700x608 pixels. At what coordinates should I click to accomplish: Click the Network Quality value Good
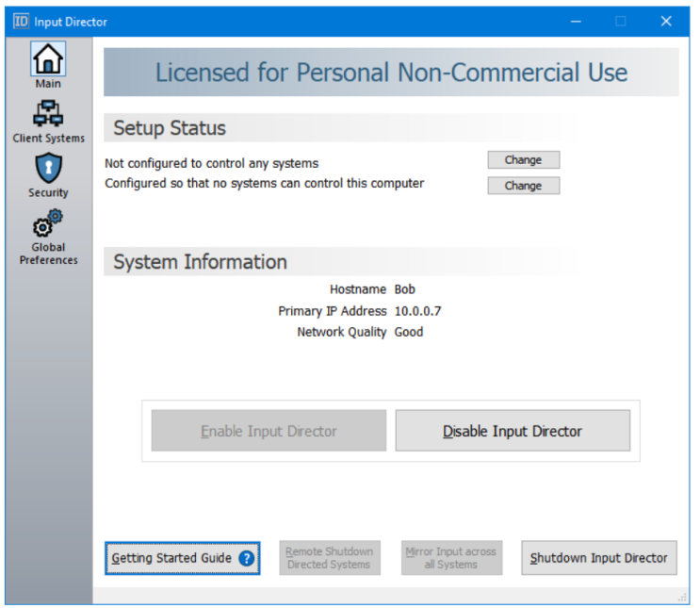[x=409, y=332]
